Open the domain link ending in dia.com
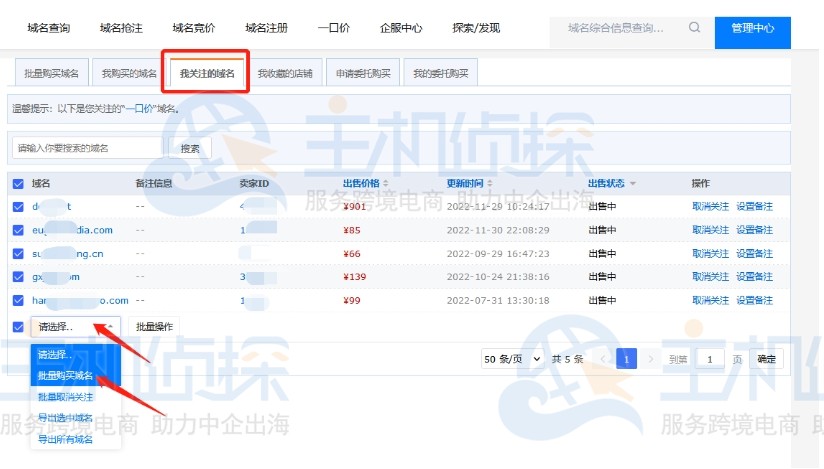 pos(73,230)
